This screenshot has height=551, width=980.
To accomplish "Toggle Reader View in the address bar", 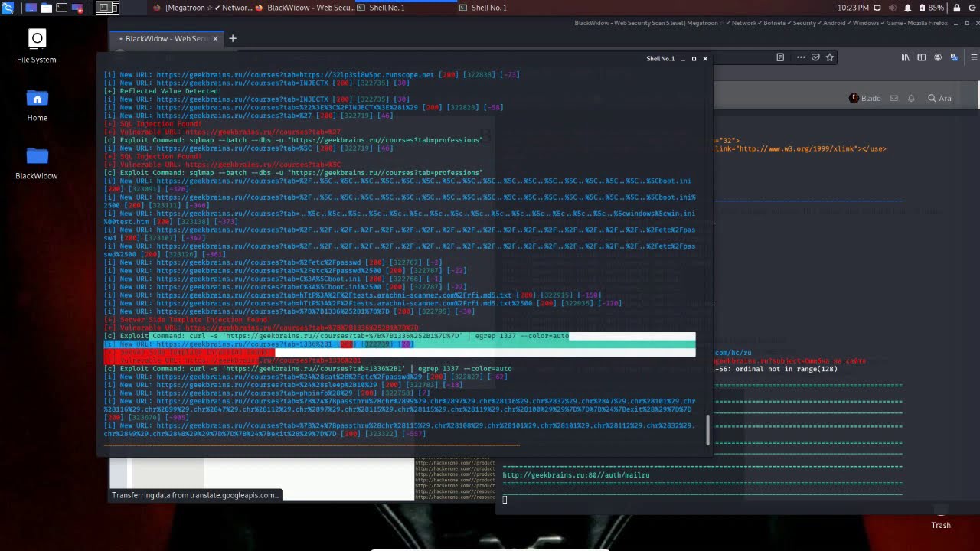I will tap(781, 57).
